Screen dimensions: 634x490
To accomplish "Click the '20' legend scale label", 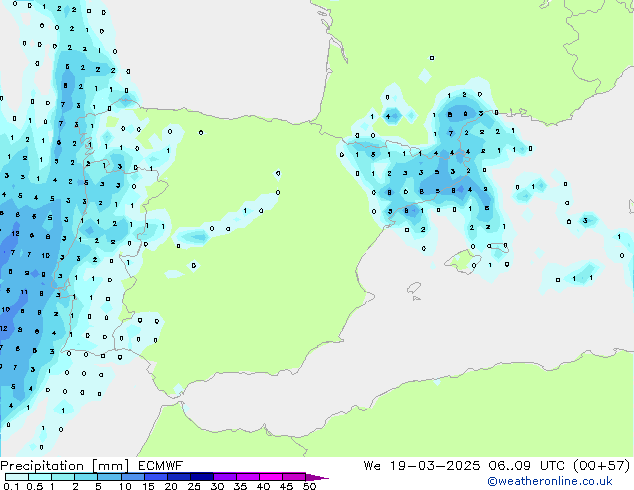I will pyautogui.click(x=171, y=486).
